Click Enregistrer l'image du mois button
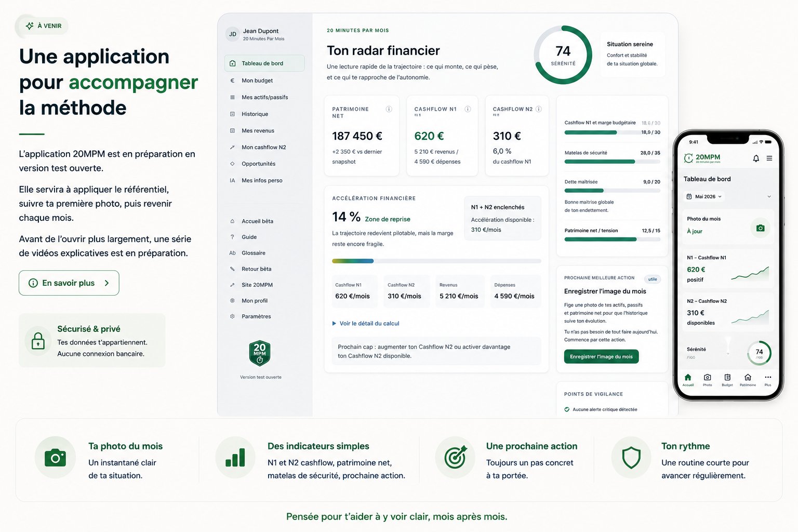This screenshot has height=532, width=798. click(x=601, y=357)
